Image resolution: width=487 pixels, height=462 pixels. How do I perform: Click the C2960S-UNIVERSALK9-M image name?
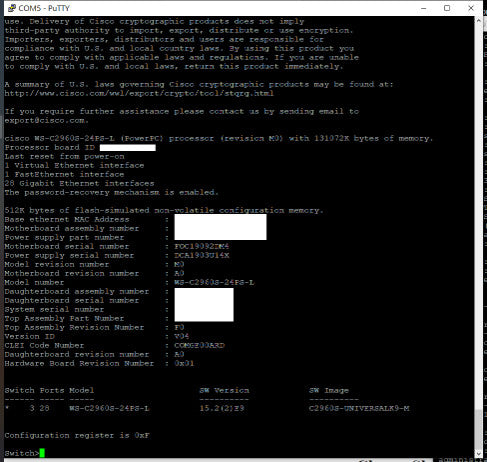coord(359,408)
